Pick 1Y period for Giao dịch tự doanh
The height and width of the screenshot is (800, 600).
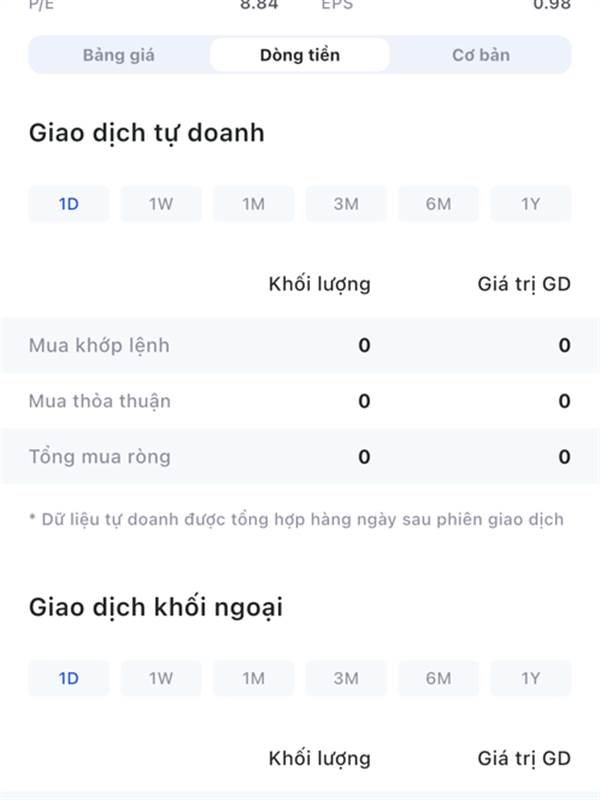531,204
